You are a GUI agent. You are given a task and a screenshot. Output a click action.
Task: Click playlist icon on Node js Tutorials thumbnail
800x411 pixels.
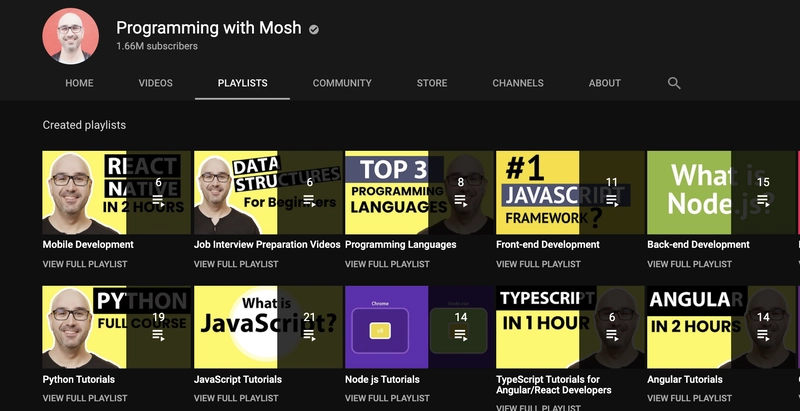(x=461, y=335)
